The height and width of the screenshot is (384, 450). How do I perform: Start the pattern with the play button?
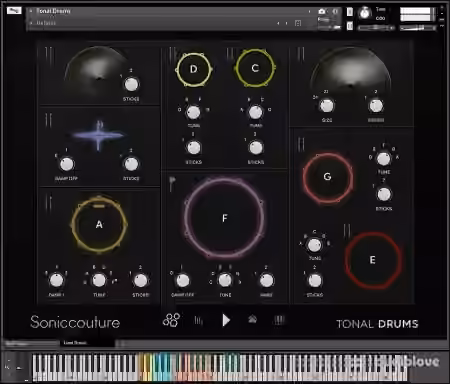tap(226, 320)
